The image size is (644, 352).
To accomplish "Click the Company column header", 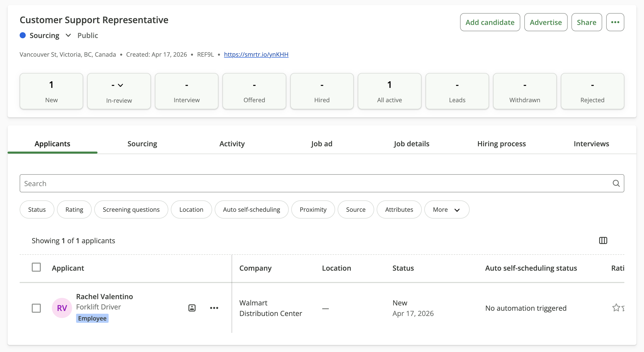I will (x=255, y=268).
